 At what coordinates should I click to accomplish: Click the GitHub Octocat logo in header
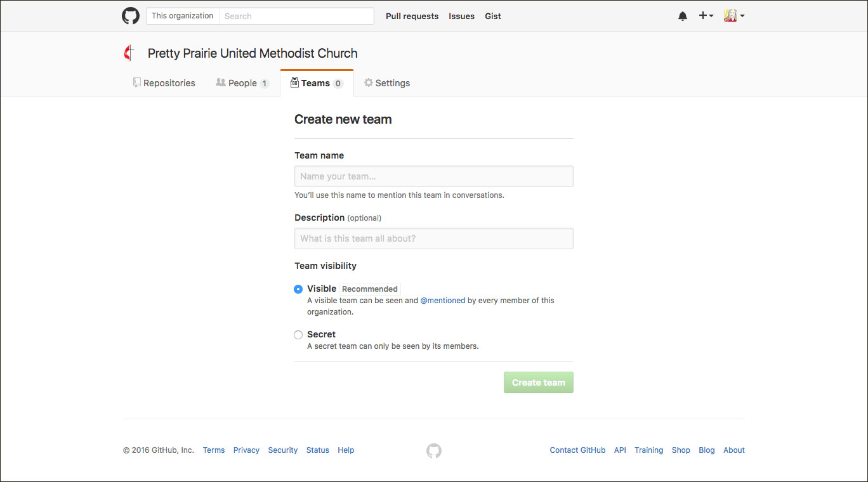coord(131,16)
